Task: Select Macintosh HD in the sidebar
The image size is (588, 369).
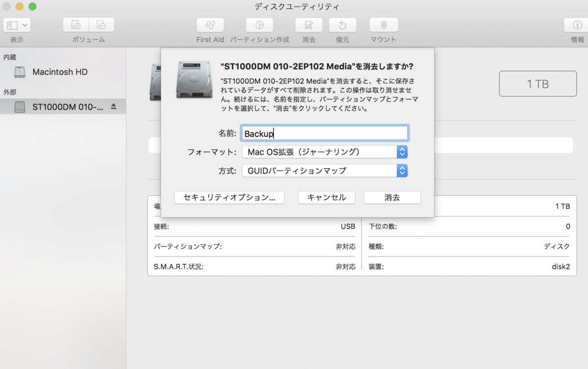Action: pos(63,72)
